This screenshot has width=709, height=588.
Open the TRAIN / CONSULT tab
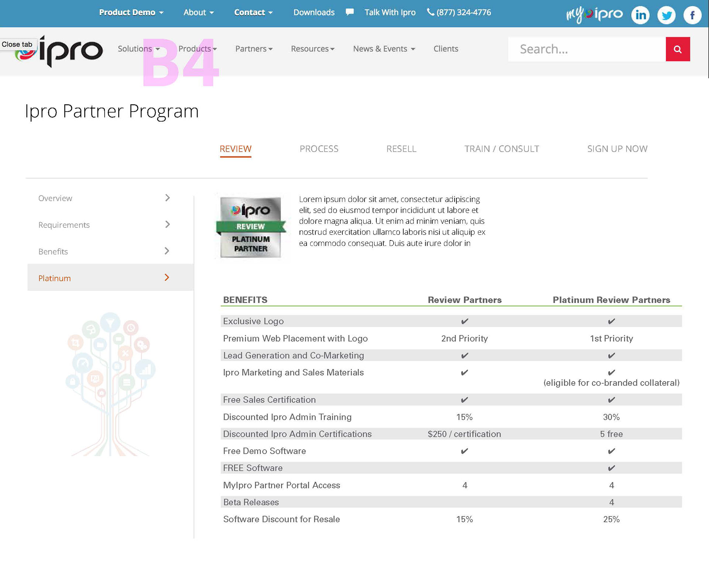pyautogui.click(x=502, y=149)
